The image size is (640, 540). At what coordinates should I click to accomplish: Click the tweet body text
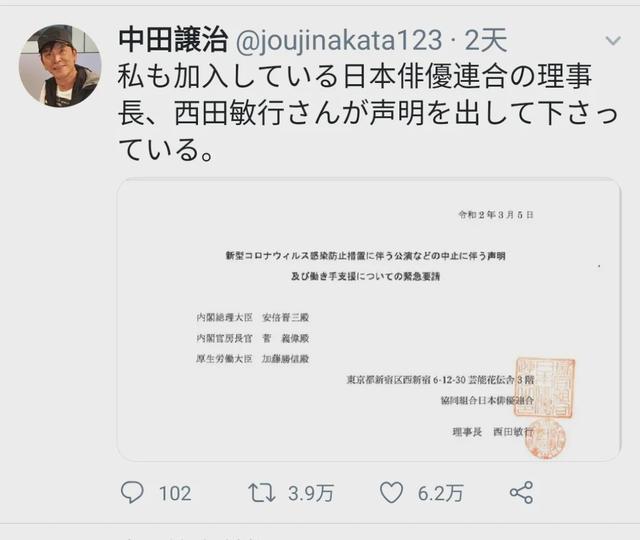tap(367, 113)
